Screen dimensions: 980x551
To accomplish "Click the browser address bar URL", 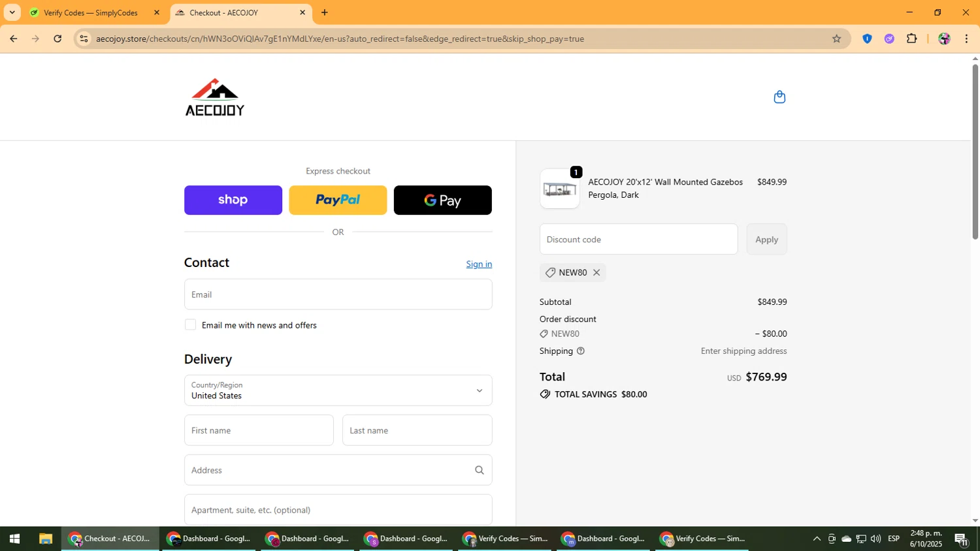I will pyautogui.click(x=340, y=39).
